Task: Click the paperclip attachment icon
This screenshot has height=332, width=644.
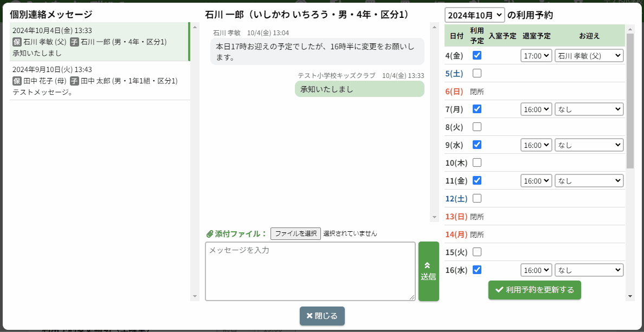Action: (210, 234)
